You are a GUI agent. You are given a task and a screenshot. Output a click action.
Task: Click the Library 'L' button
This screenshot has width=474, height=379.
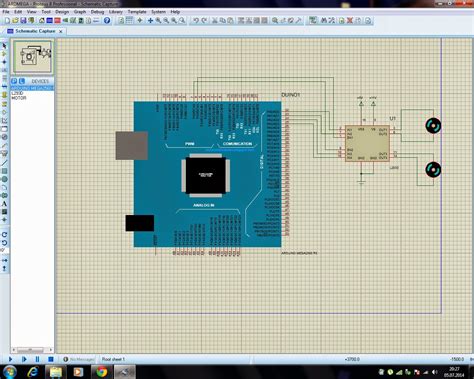[x=22, y=81]
